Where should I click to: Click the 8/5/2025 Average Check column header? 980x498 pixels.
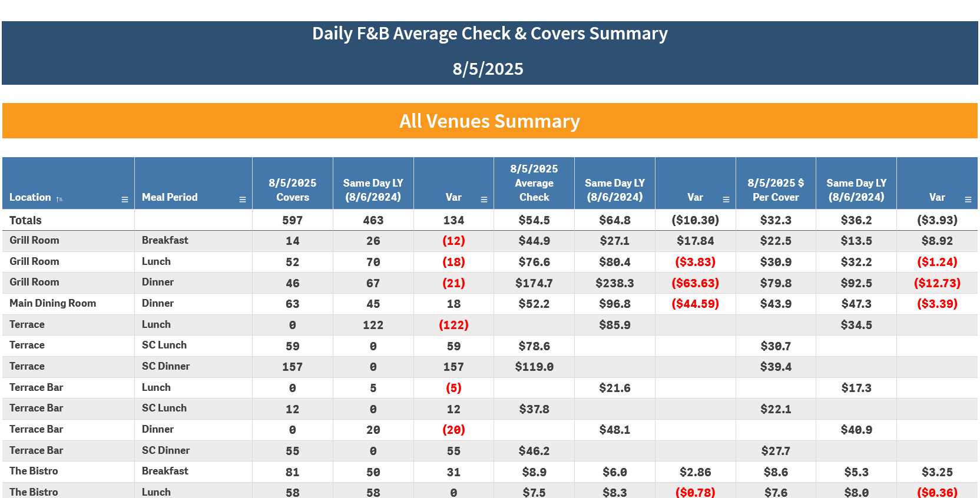click(534, 183)
